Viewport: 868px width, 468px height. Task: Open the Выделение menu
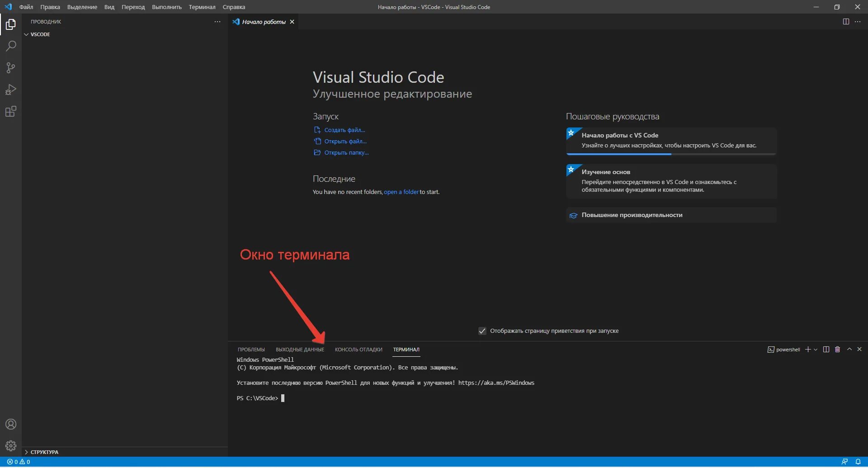82,7
